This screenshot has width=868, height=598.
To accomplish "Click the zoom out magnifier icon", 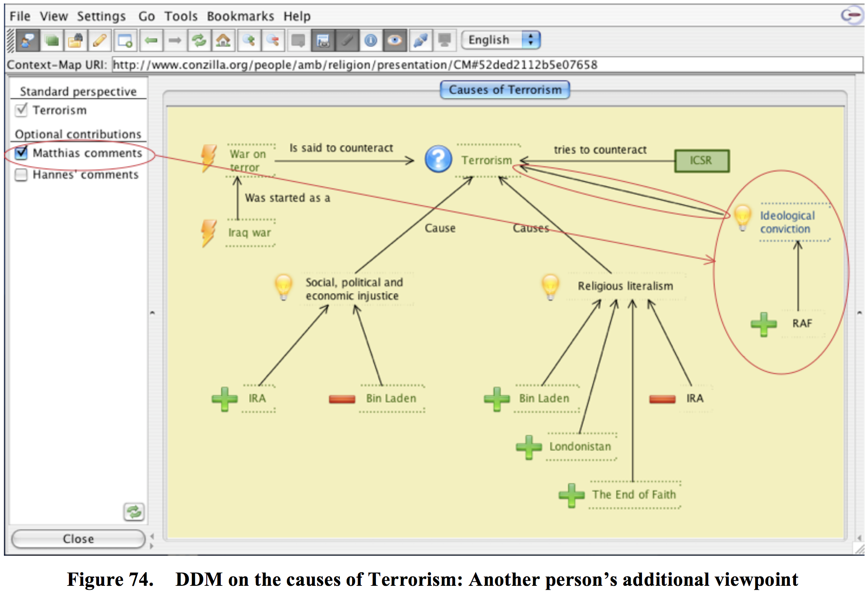I will (x=273, y=41).
